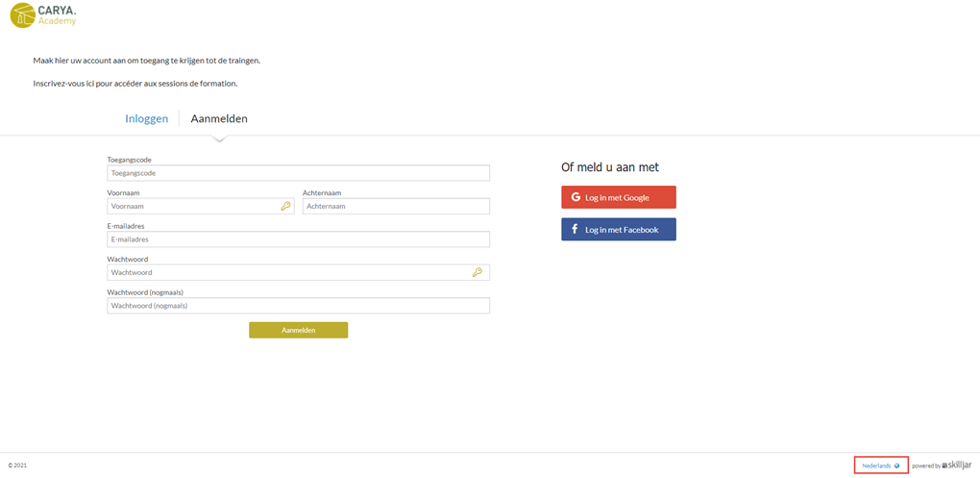
Task: Click the Dutch 'Maak hier uw account' text
Action: (146, 61)
